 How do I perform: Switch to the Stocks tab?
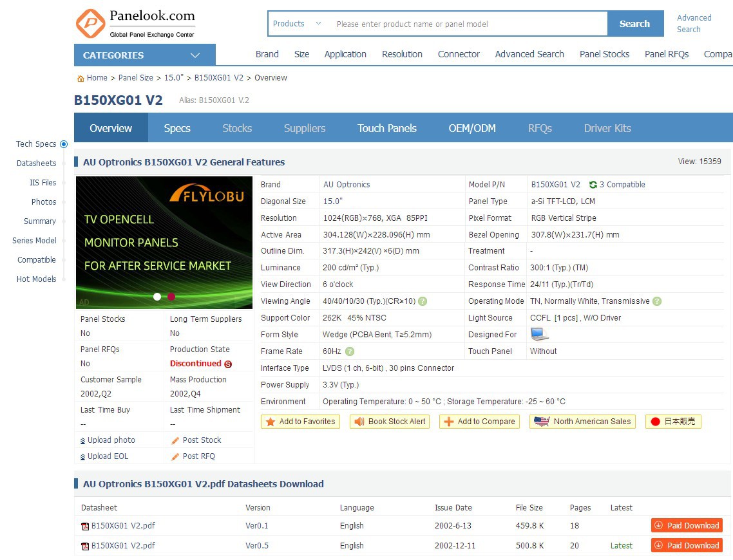[237, 128]
